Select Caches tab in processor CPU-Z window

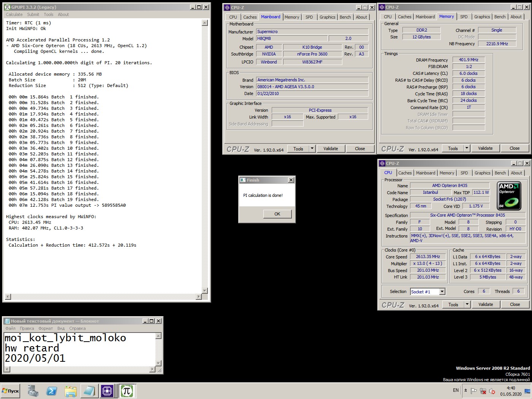tap(405, 173)
